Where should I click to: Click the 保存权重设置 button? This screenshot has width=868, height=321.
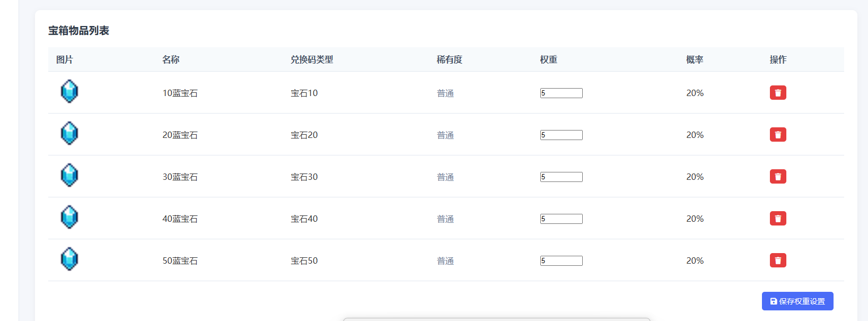(797, 301)
